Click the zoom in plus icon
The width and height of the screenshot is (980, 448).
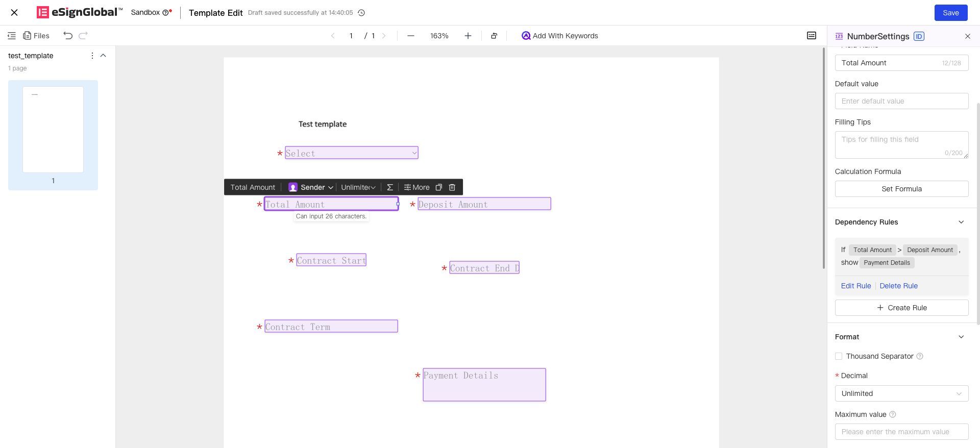coord(468,36)
